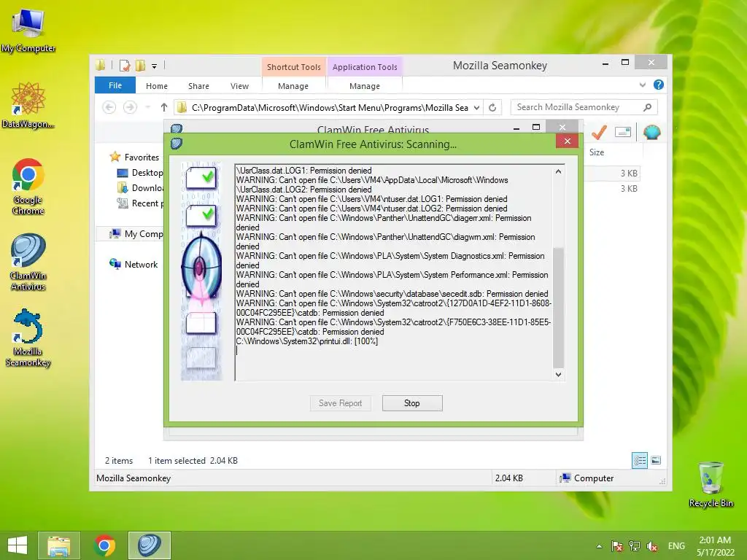747x560 pixels.
Task: Go forward in Explorer navigation
Action: tap(130, 108)
